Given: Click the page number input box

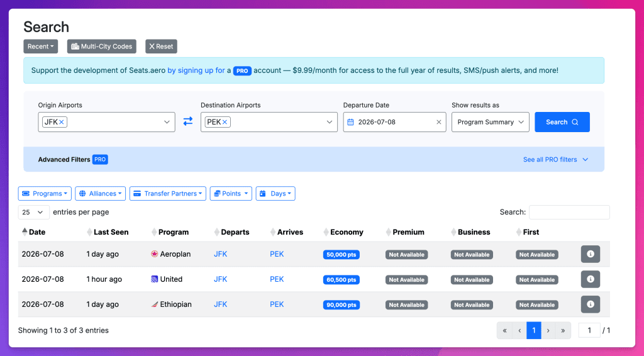Looking at the screenshot, I should click(x=589, y=330).
